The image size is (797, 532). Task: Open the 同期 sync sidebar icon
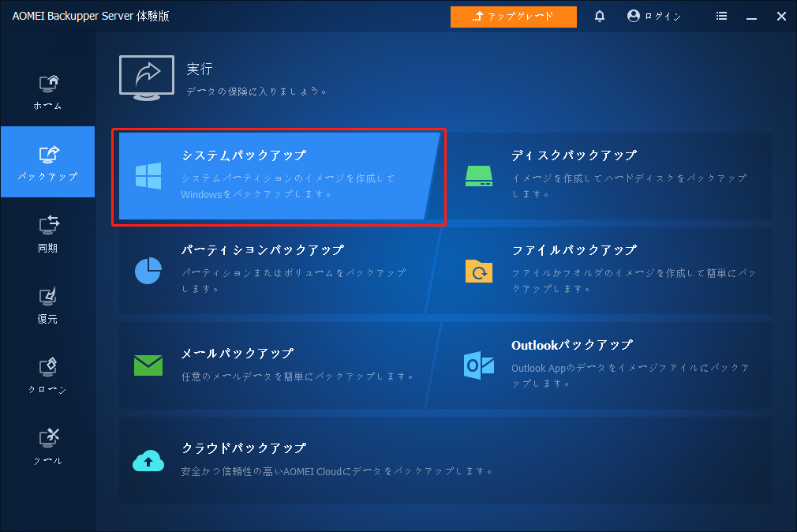[x=48, y=225]
